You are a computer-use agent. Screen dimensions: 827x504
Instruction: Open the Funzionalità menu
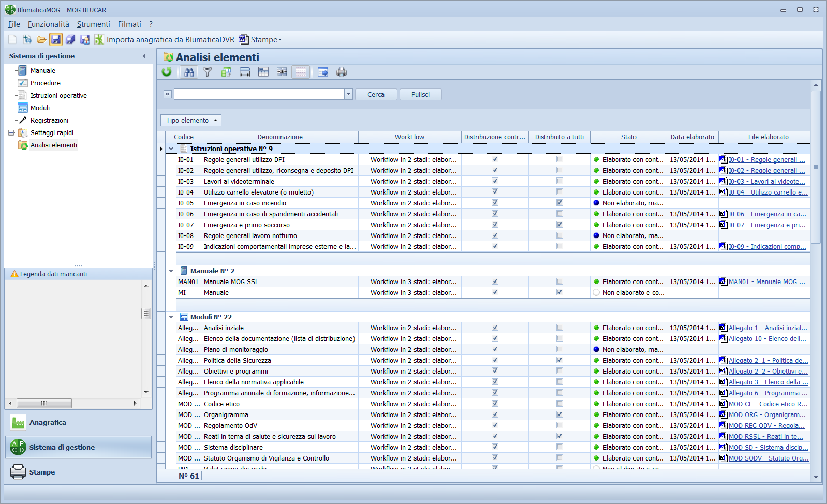click(48, 24)
